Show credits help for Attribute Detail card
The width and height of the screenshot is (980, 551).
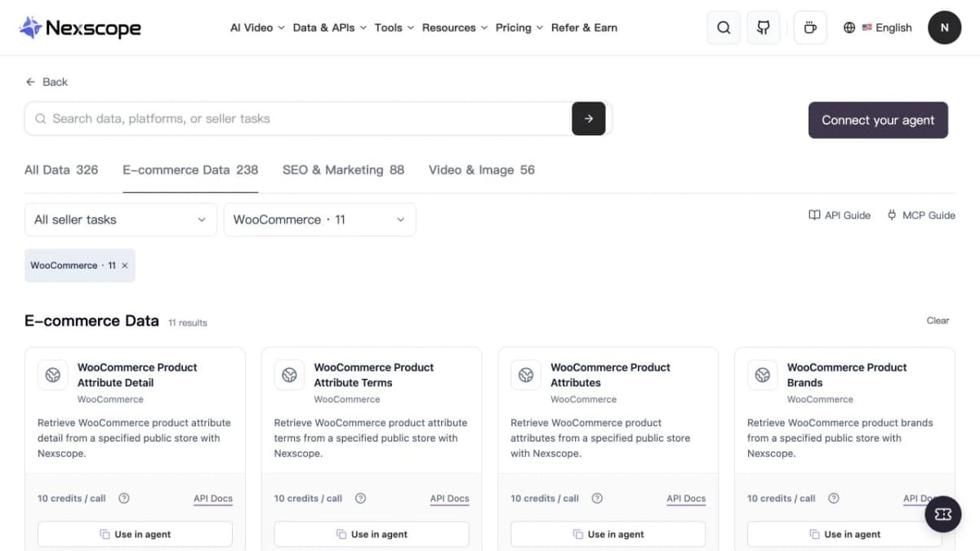[124, 498]
